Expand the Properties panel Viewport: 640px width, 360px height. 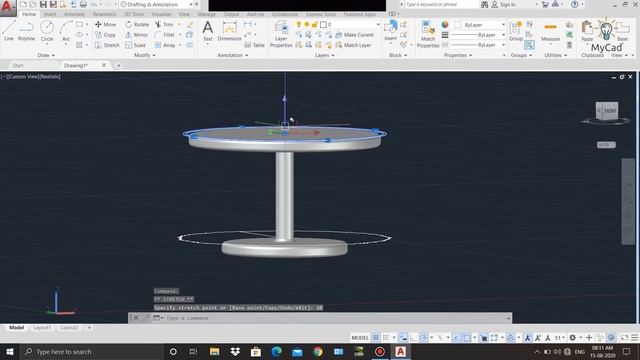tap(458, 55)
